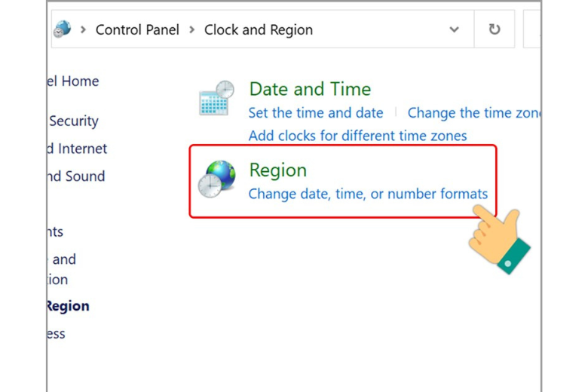588x392 pixels.
Task: Open the Internet category in sidebar
Action: click(x=78, y=149)
